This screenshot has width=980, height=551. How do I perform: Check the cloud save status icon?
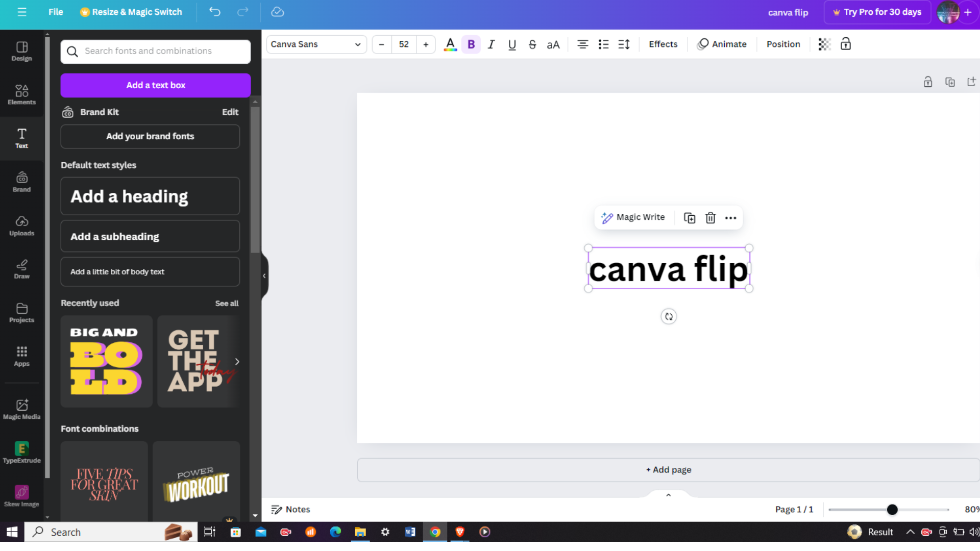(x=277, y=12)
